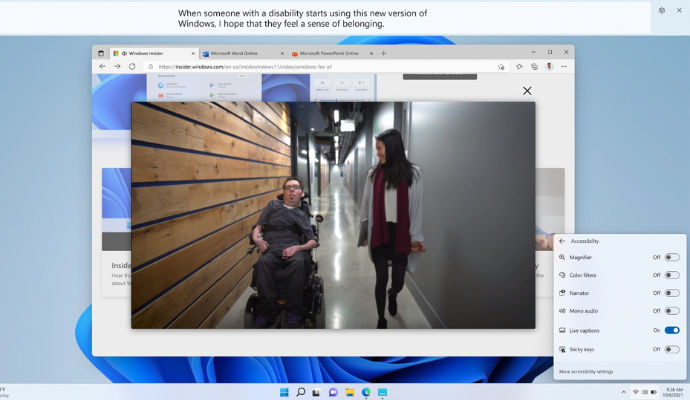Add this page to favorites
Viewport: 690px width, 400px height.
tap(501, 67)
